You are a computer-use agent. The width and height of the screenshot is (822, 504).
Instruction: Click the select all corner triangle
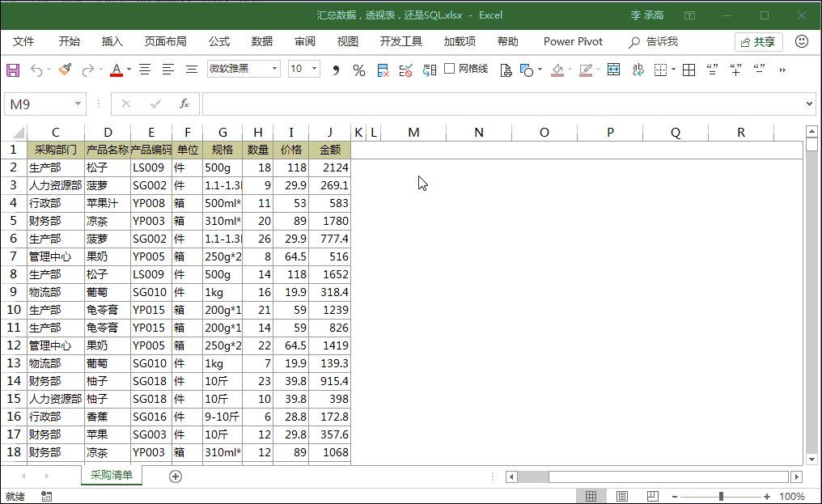[x=19, y=132]
